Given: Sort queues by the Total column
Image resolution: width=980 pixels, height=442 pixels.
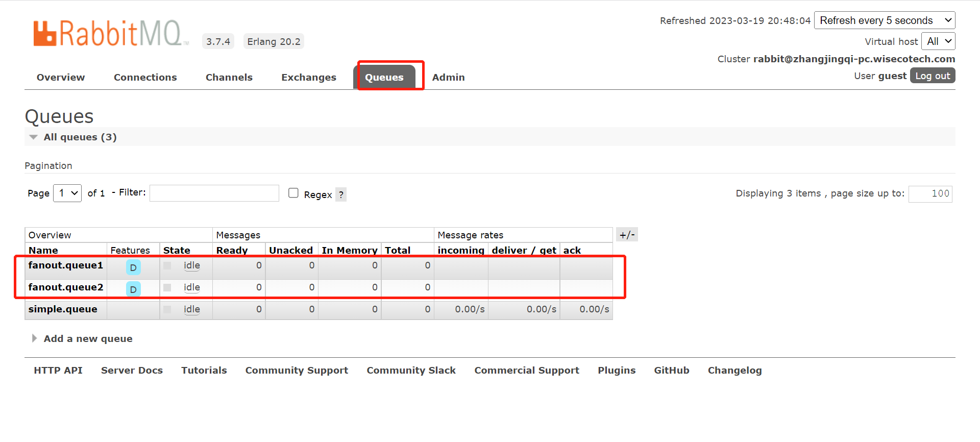Looking at the screenshot, I should [398, 250].
